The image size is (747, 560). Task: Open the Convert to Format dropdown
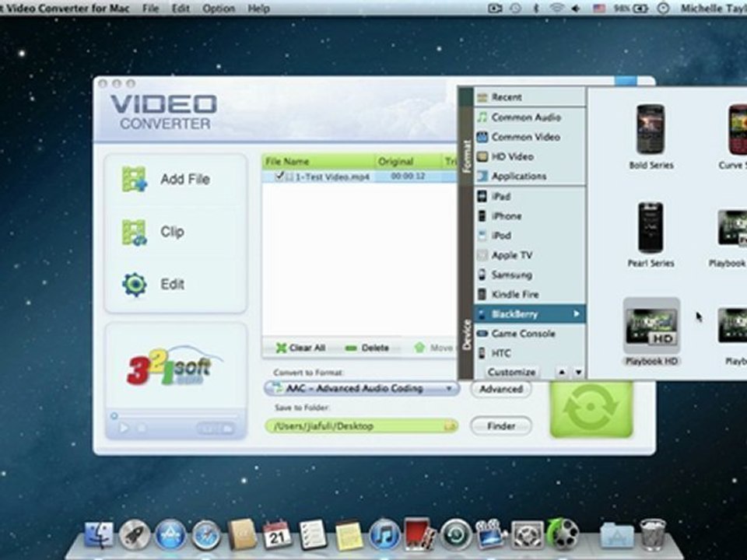(362, 389)
